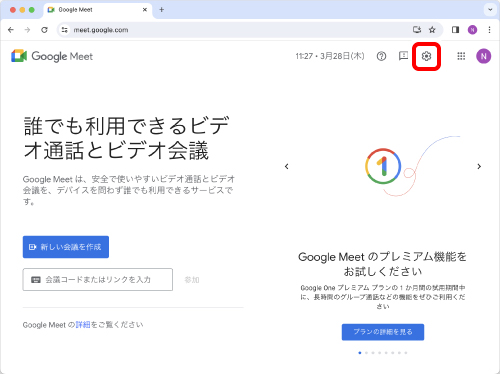Open the help question mark icon
The image size is (500, 374).
pyautogui.click(x=381, y=56)
